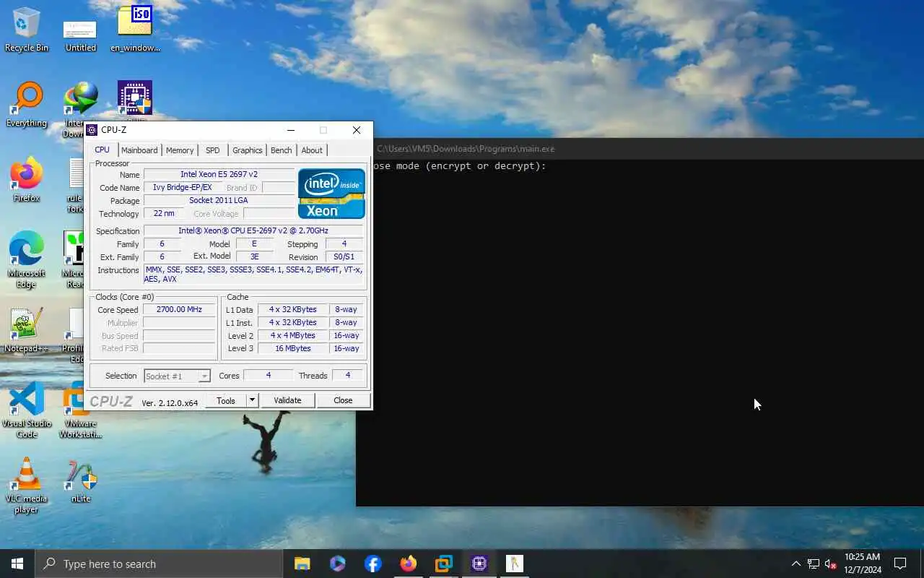Click the '2700.00 MHz' core speed value
Image resolution: width=924 pixels, height=578 pixels.
tap(179, 309)
